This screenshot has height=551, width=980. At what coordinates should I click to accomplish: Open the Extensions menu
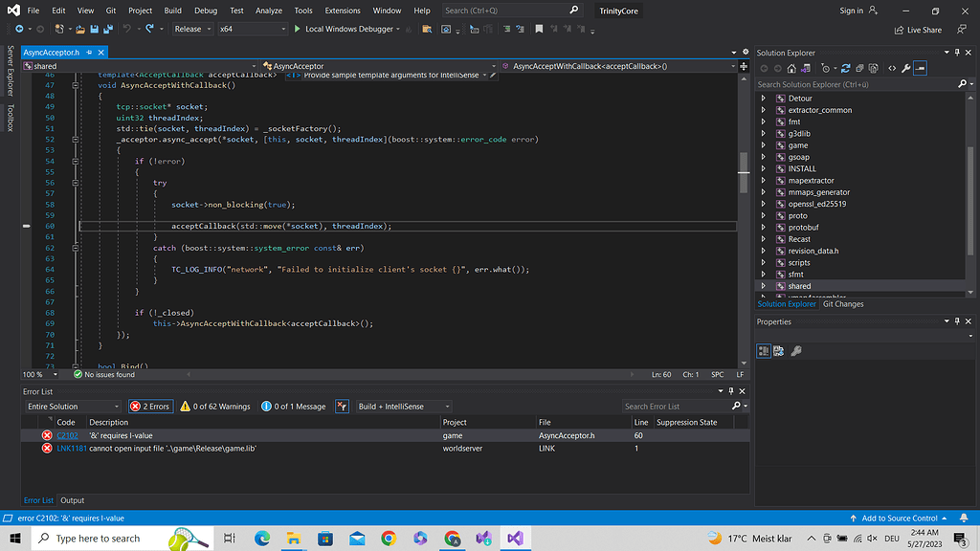[x=343, y=11]
